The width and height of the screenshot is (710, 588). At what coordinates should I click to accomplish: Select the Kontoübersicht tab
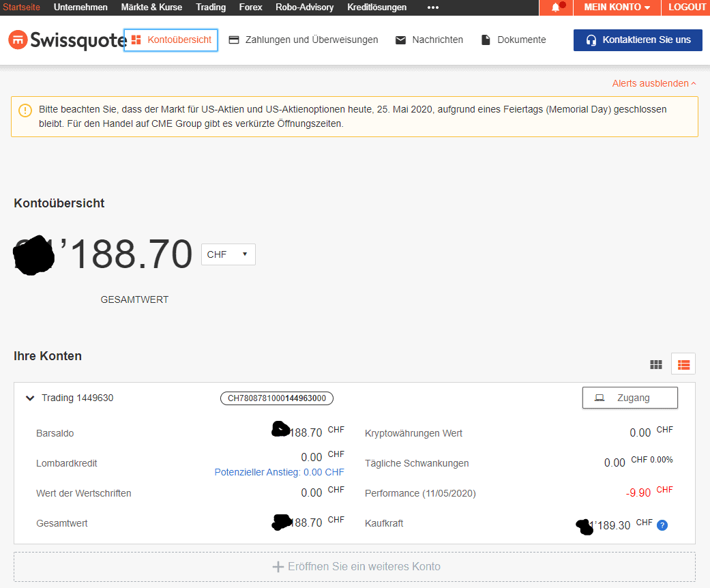(171, 40)
